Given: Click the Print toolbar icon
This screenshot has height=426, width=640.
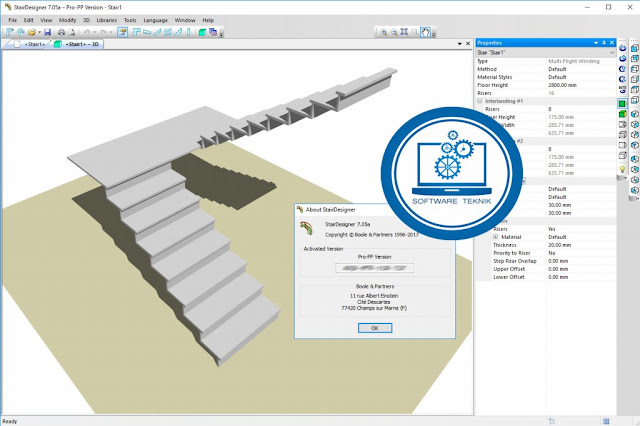Looking at the screenshot, I should (61, 32).
